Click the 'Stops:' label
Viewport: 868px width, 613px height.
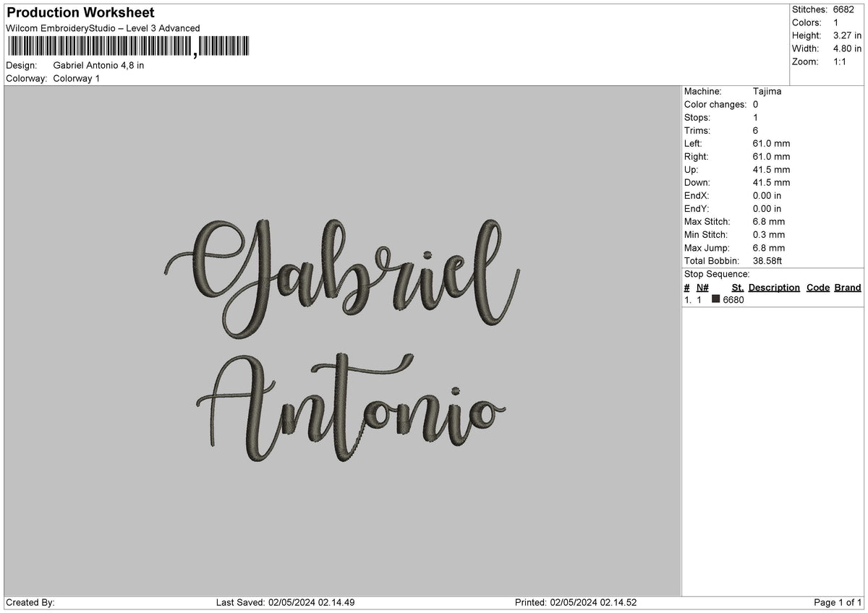697,117
